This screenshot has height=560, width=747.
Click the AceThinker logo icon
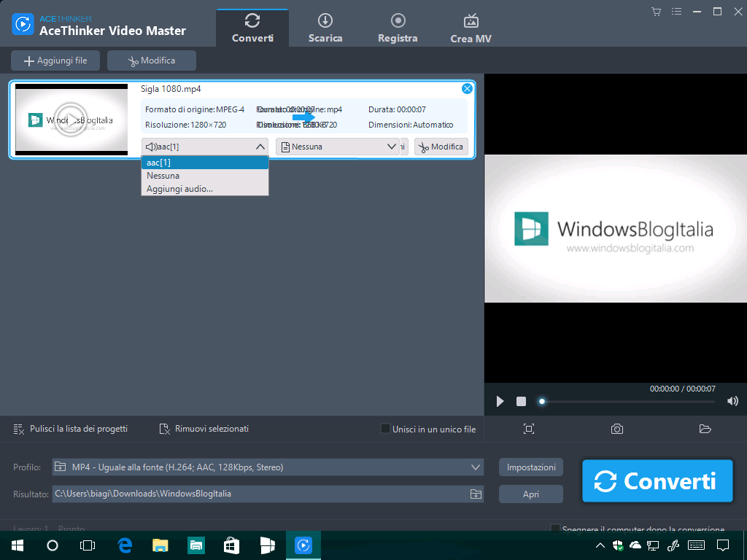coord(23,24)
